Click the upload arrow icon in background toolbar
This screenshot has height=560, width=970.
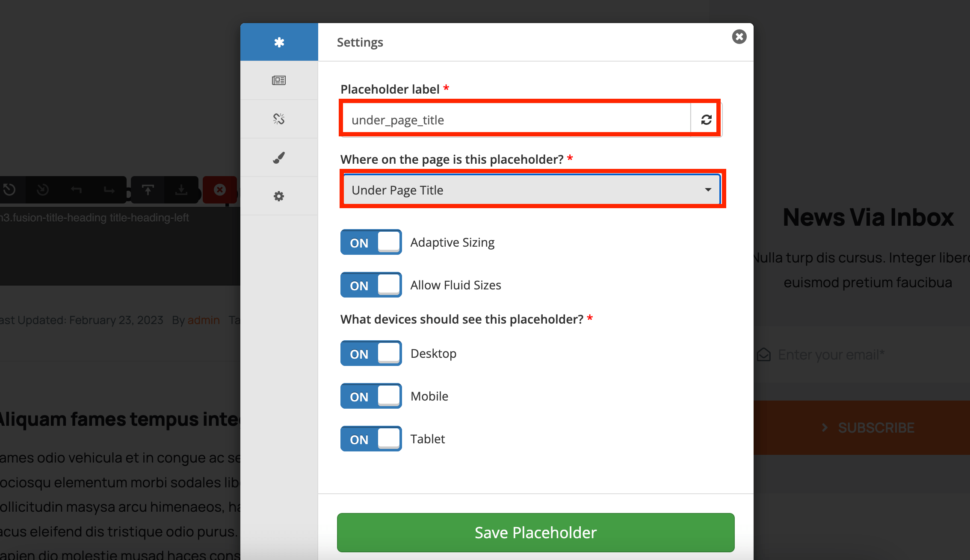click(148, 189)
